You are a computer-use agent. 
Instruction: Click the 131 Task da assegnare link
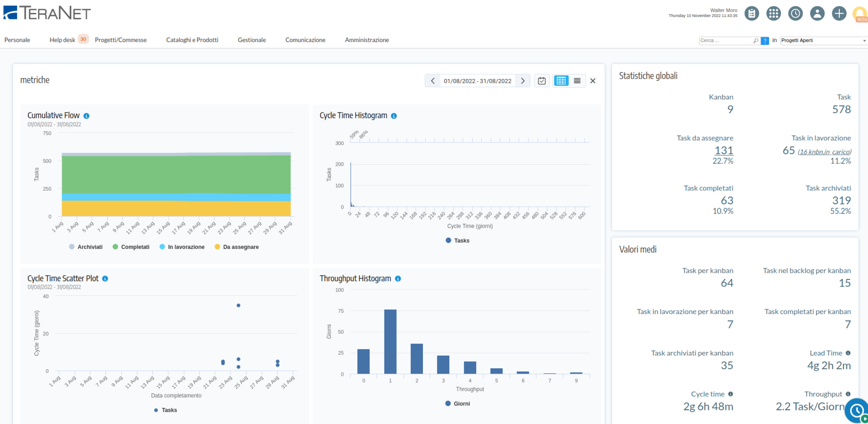point(724,150)
